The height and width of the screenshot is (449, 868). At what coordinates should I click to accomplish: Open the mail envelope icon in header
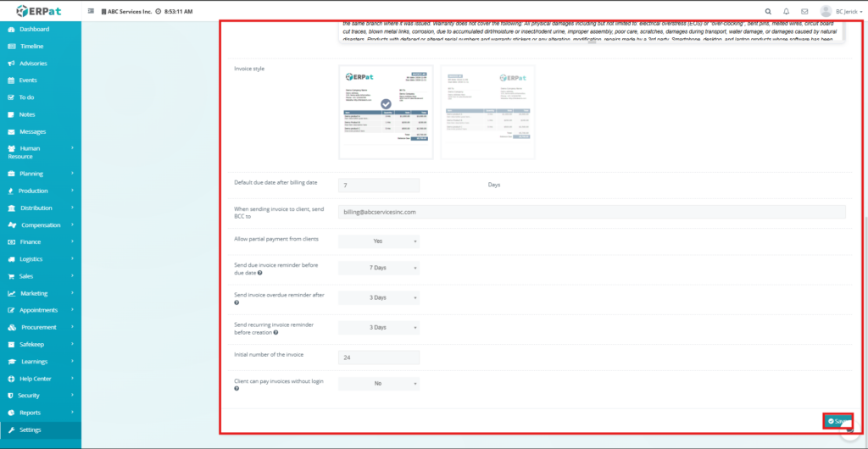[x=804, y=11]
